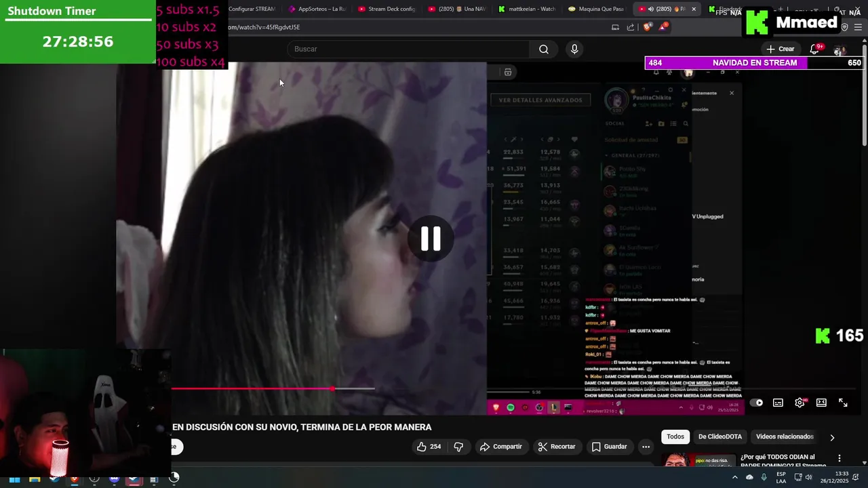Image resolution: width=868 pixels, height=488 pixels.
Task: Click the red progress bar scrubber handle
Action: click(332, 388)
